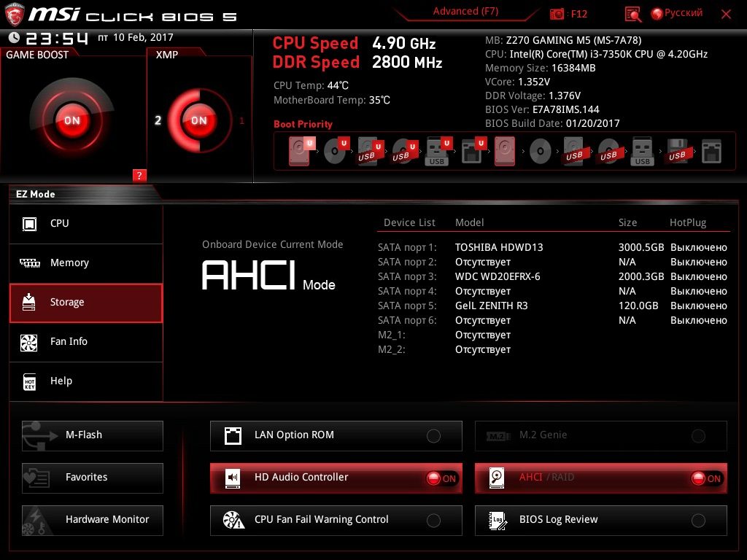Image resolution: width=747 pixels, height=560 pixels.
Task: Toggle the XMP profile switch
Action: pos(199,120)
